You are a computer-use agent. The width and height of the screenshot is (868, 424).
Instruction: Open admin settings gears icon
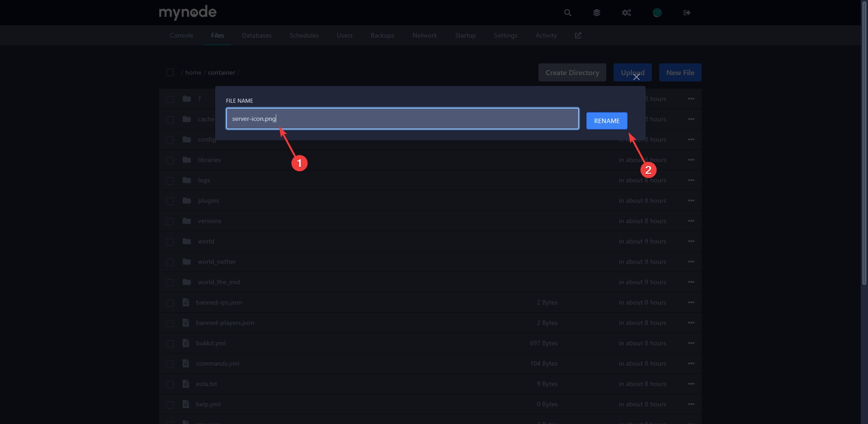(626, 13)
